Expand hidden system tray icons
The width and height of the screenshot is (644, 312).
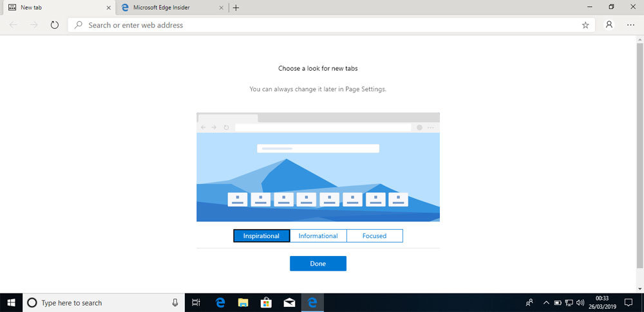click(546, 302)
